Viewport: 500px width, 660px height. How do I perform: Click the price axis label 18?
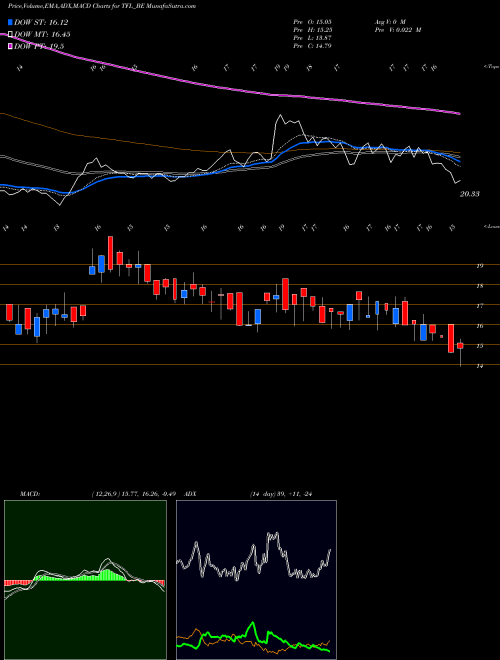(479, 286)
